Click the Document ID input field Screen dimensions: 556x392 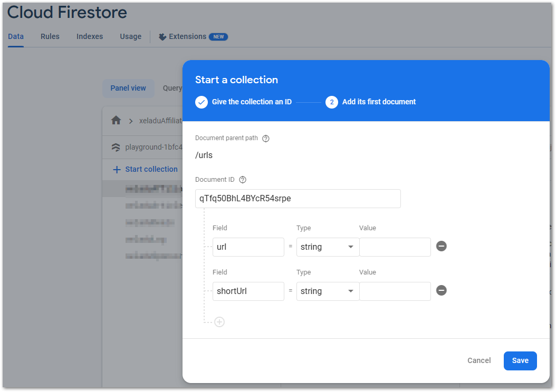tap(298, 199)
